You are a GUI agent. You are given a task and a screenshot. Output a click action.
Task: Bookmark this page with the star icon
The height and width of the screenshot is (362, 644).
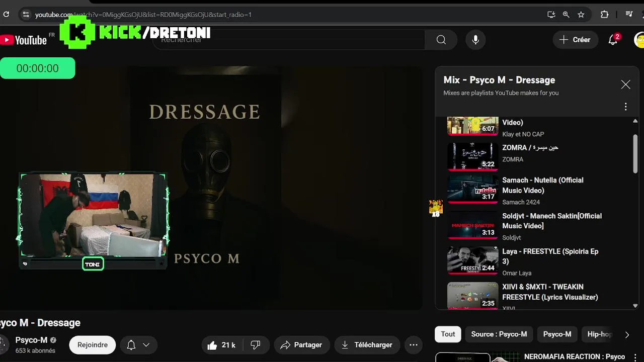coord(581,15)
